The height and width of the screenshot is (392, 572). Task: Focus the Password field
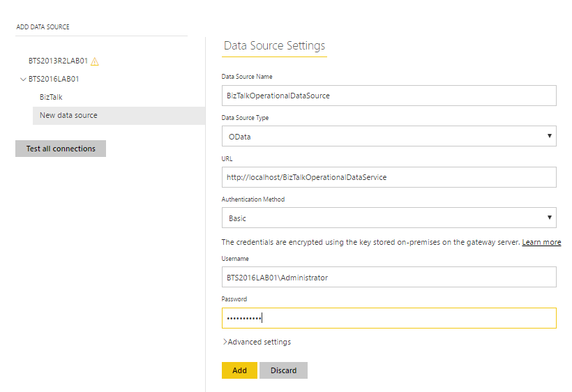tap(389, 318)
